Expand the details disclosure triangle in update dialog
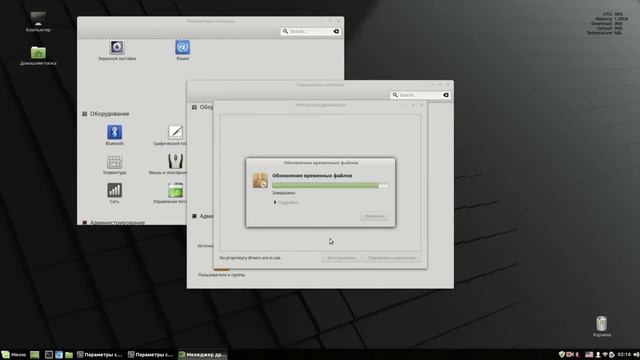This screenshot has height=360, width=640. pos(275,202)
